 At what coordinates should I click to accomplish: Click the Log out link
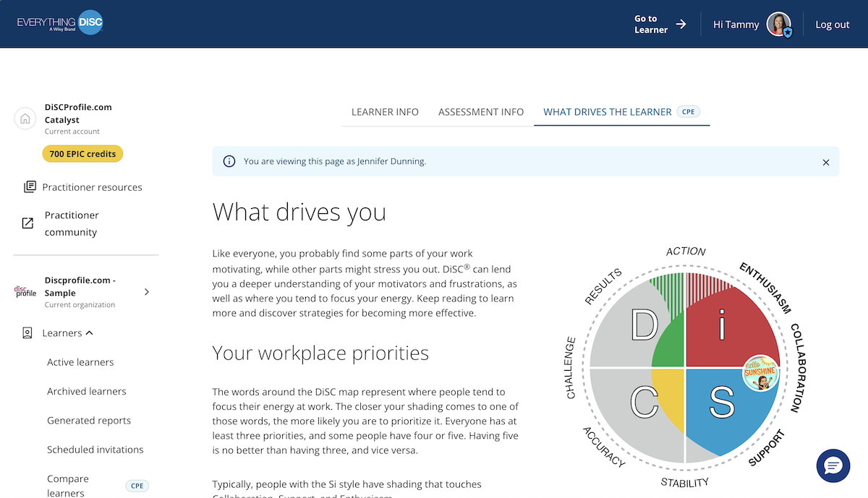tap(833, 25)
